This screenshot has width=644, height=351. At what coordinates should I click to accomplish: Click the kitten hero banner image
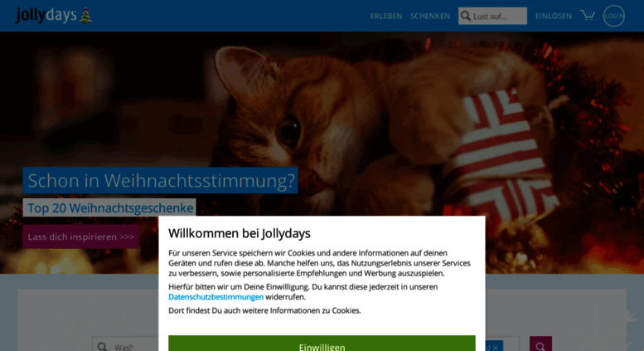click(x=322, y=124)
